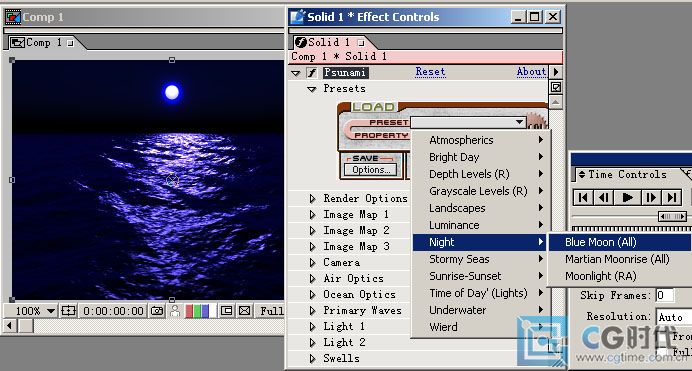
Task: Jump to first frame in Time Controls
Action: click(583, 198)
